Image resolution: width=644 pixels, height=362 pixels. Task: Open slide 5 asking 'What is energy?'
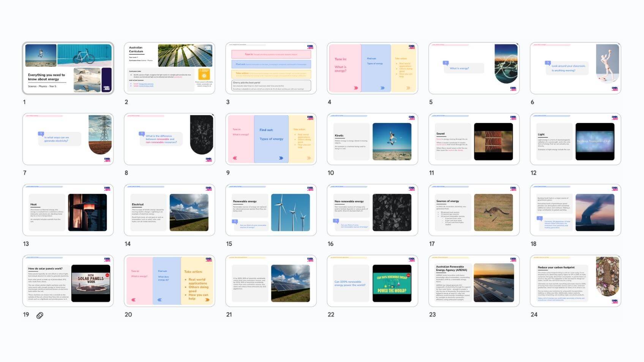(474, 68)
